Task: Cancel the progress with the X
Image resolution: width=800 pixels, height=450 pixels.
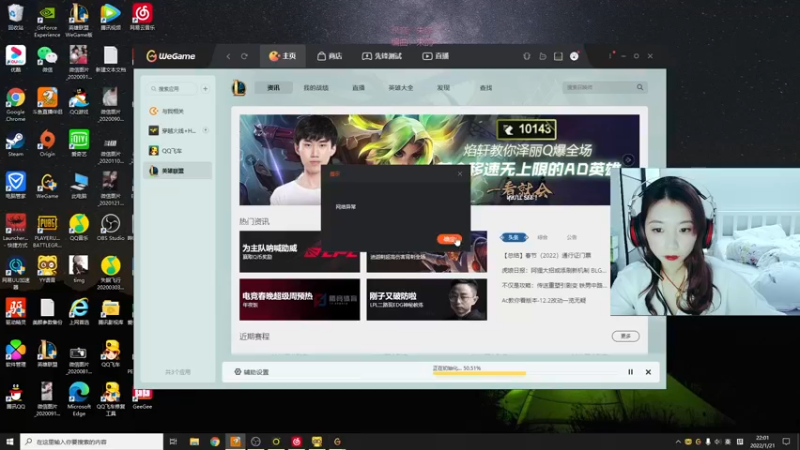Action: point(648,372)
